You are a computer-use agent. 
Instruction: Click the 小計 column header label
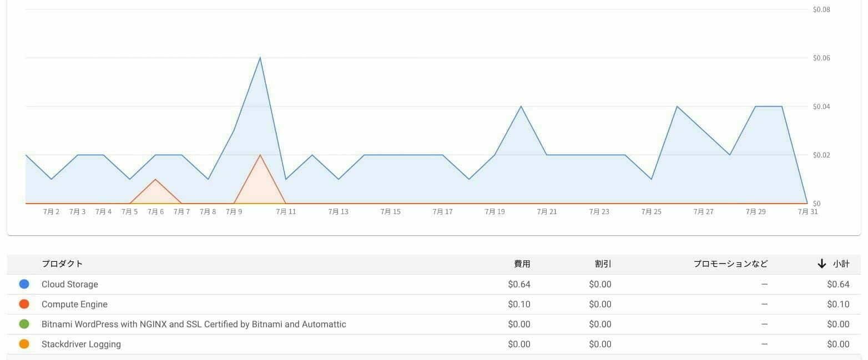coord(841,264)
